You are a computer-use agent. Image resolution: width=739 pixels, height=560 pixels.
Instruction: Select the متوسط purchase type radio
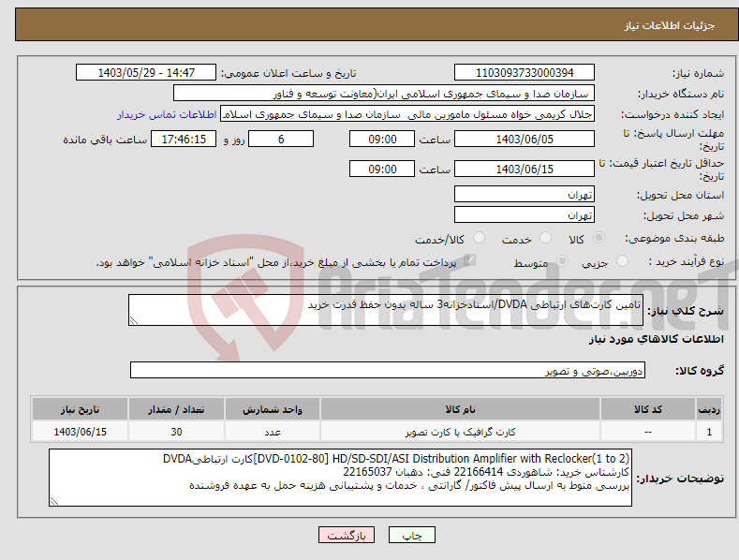point(562,261)
